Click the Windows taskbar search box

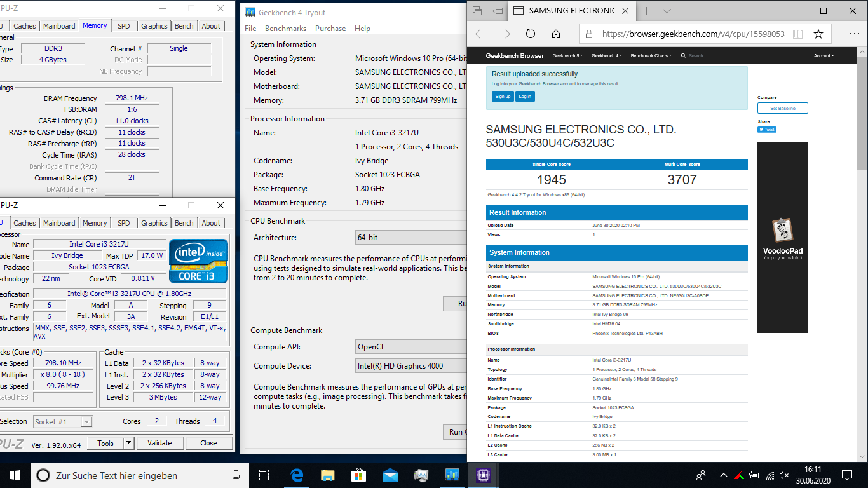pyautogui.click(x=140, y=475)
